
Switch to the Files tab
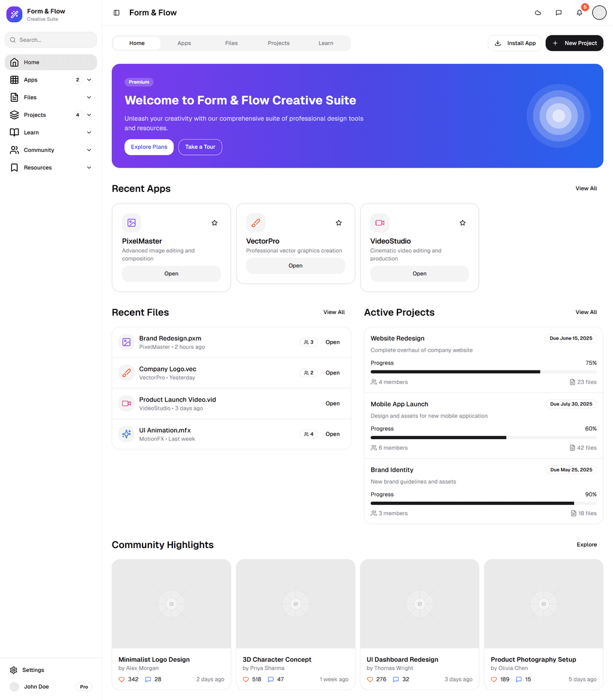[x=232, y=43]
